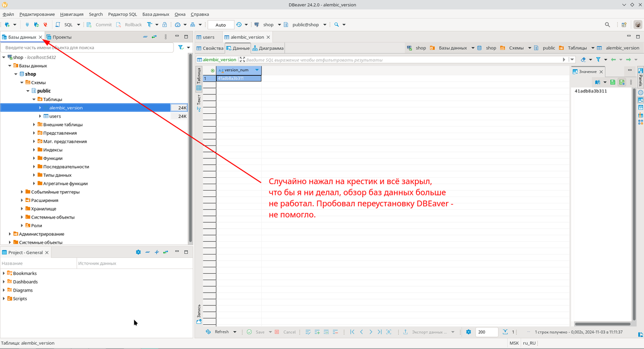This screenshot has width=644, height=349.
Task: Click the red Disconnect icon in the main toolbar
Action: coord(45,25)
